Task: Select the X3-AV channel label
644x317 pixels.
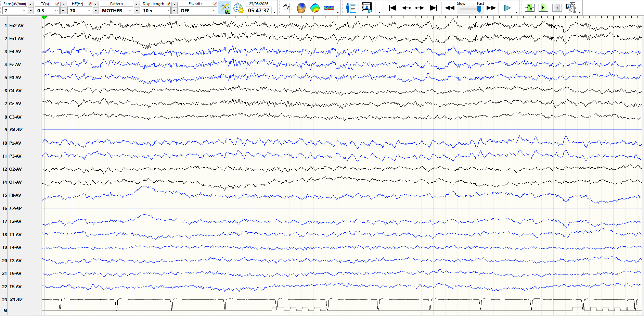Action: click(16, 300)
